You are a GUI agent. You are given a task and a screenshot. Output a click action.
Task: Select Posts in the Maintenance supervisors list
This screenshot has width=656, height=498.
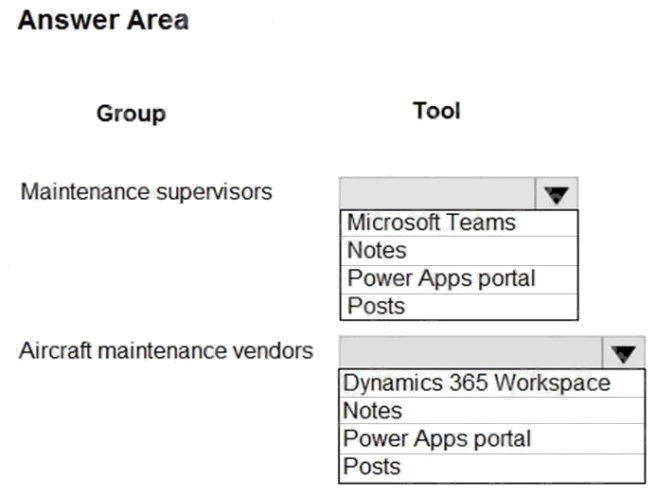pos(459,306)
